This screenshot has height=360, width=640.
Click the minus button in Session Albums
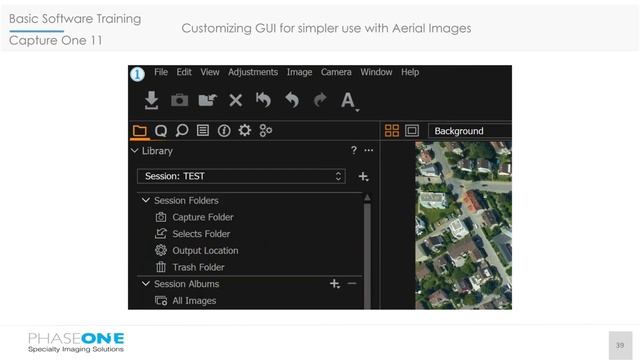pos(352,283)
